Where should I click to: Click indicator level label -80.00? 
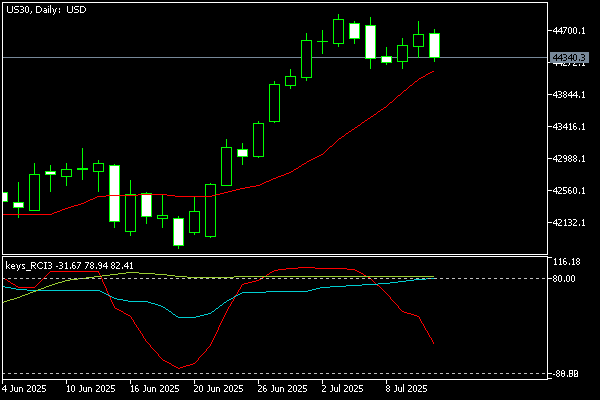pyautogui.click(x=564, y=374)
